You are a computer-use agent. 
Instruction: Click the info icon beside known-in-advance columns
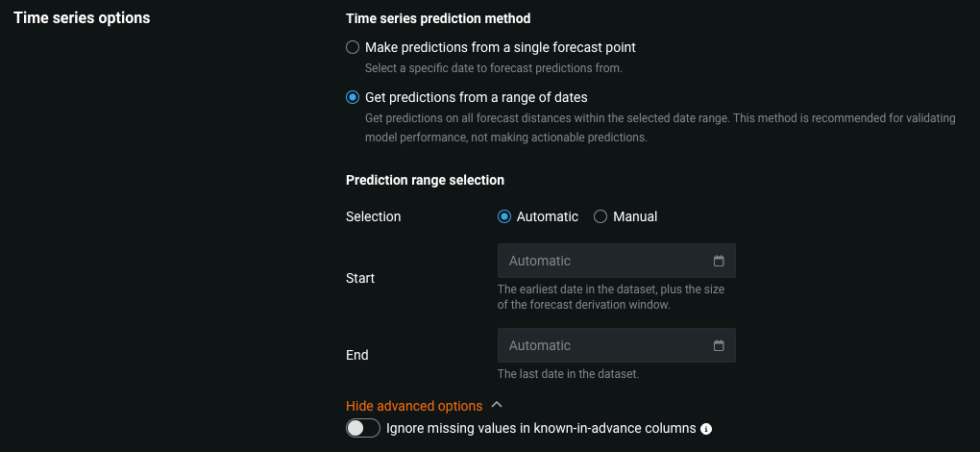(706, 429)
